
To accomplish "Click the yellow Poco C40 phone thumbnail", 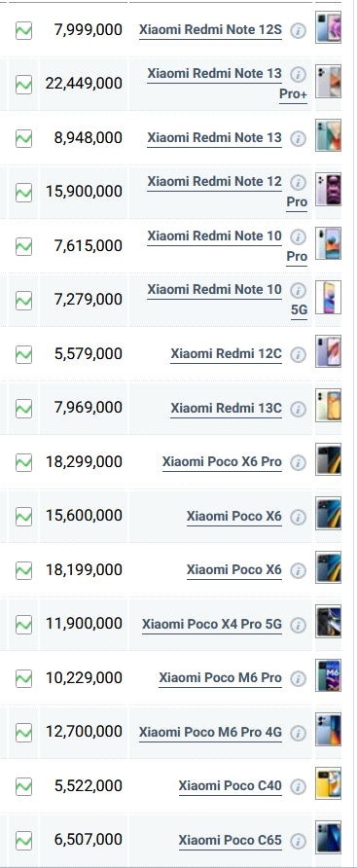I will pyautogui.click(x=328, y=783).
